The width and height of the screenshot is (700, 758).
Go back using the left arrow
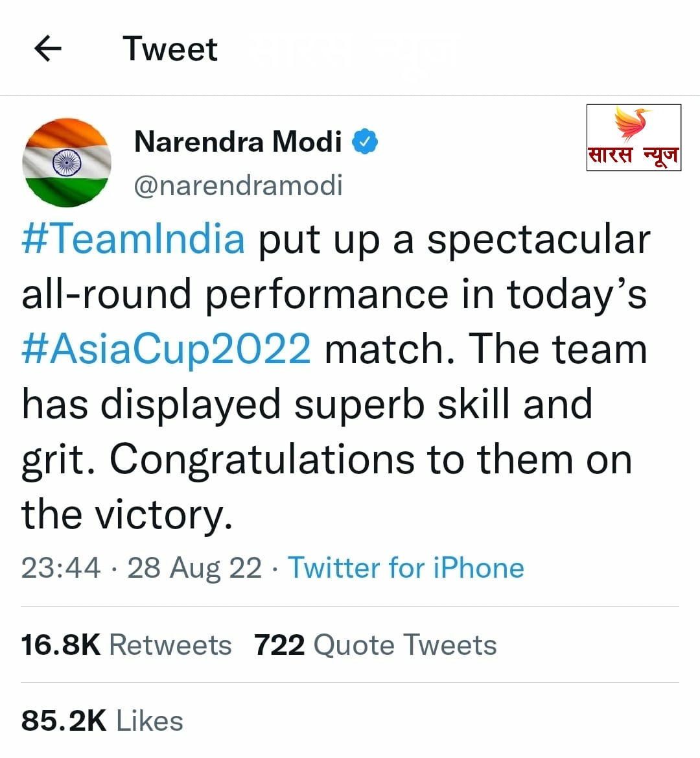point(48,49)
